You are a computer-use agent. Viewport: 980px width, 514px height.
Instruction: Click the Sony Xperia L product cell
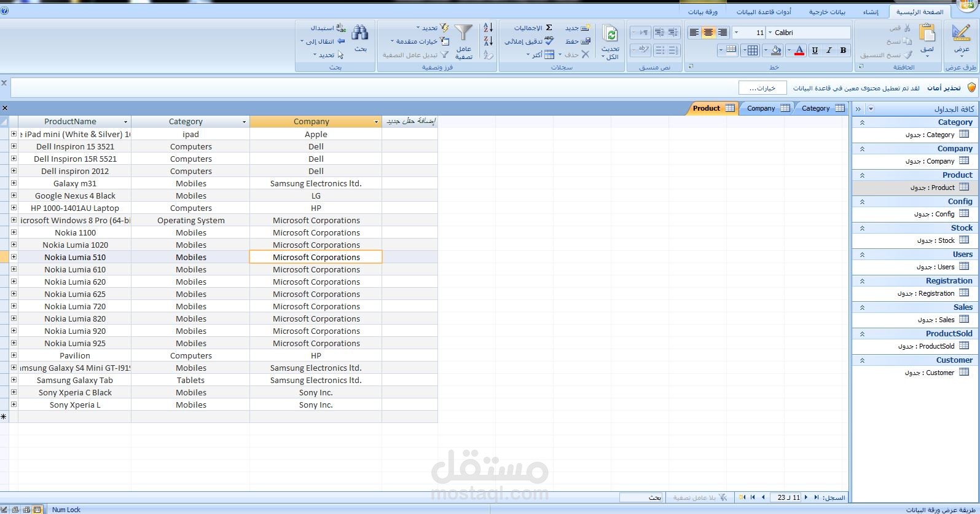click(75, 405)
